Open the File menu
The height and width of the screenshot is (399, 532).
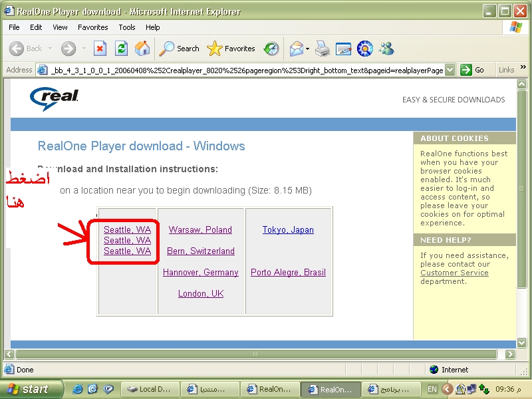(x=14, y=27)
